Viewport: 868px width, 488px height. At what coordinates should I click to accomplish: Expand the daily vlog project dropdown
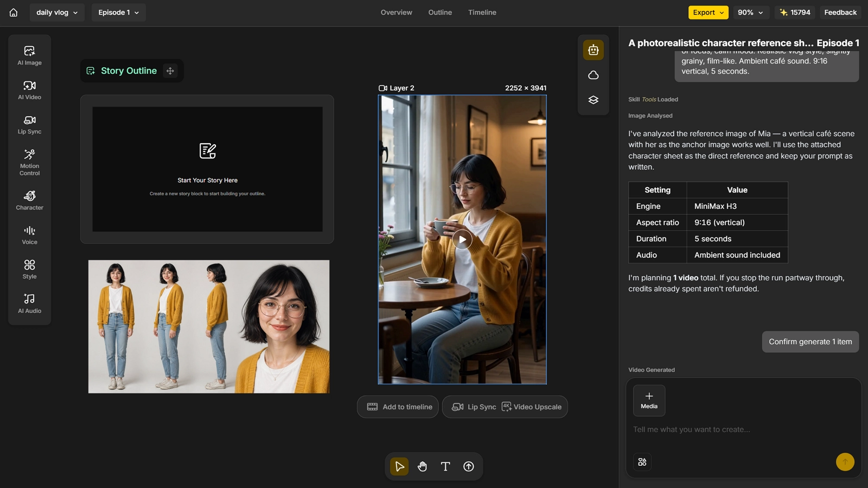point(57,12)
